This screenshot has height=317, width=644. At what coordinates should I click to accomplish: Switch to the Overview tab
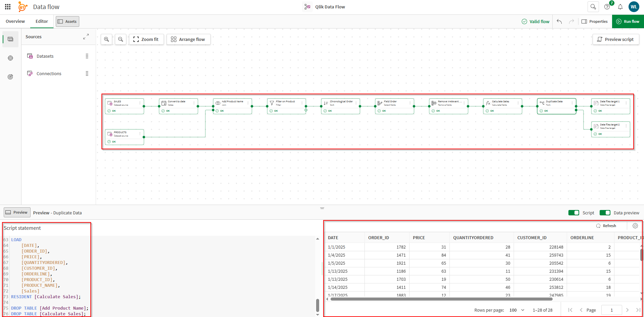click(x=14, y=21)
